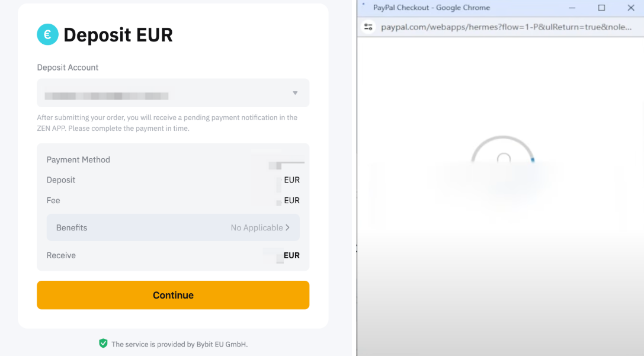Expand the Deposit Account dropdown arrow
Viewport: 644px width, 356px height.
point(295,93)
